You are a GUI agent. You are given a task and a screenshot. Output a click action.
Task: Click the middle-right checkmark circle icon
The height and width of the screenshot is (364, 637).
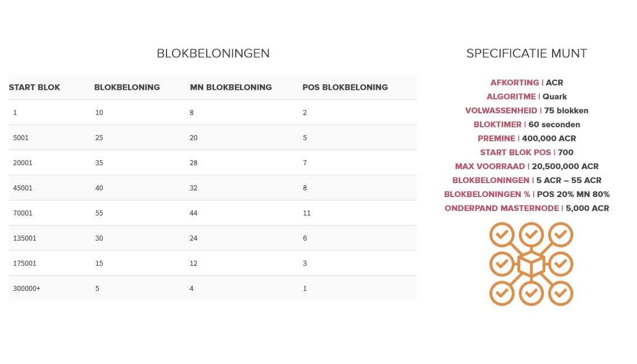tap(560, 264)
